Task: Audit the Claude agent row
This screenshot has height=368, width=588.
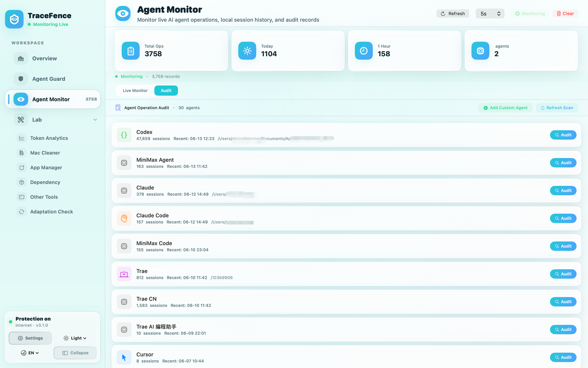Action: [x=563, y=190]
